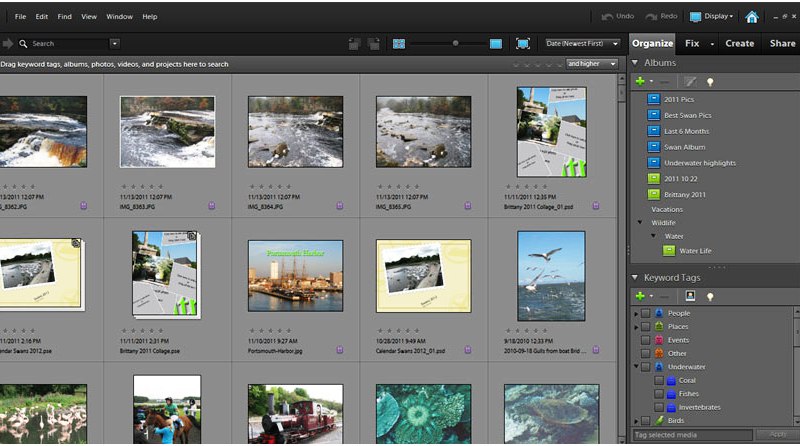The height and width of the screenshot is (446, 800).
Task: Check the People keyword tag box
Action: 645,313
